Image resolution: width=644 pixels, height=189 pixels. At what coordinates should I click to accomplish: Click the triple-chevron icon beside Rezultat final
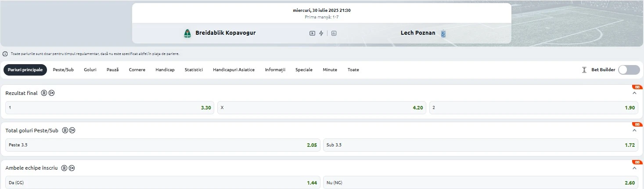pyautogui.click(x=44, y=93)
